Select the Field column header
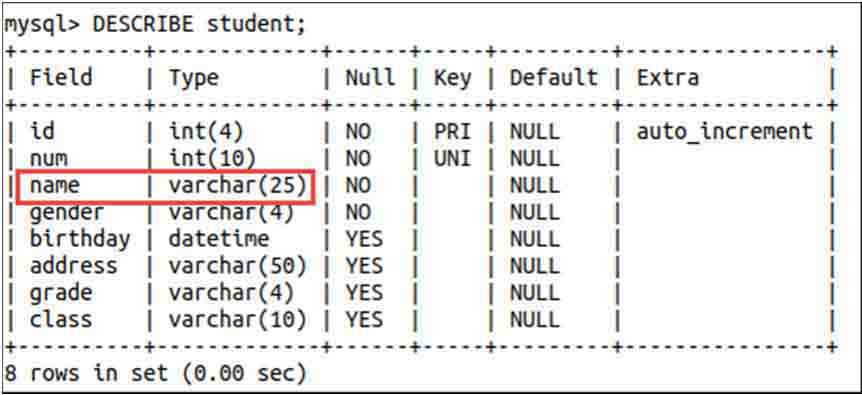The image size is (862, 395). pyautogui.click(x=61, y=77)
